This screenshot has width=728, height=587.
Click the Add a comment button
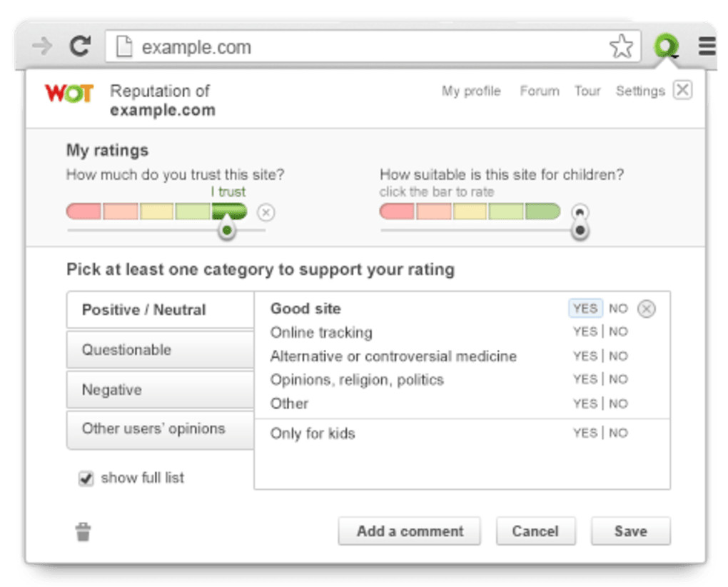point(409,531)
